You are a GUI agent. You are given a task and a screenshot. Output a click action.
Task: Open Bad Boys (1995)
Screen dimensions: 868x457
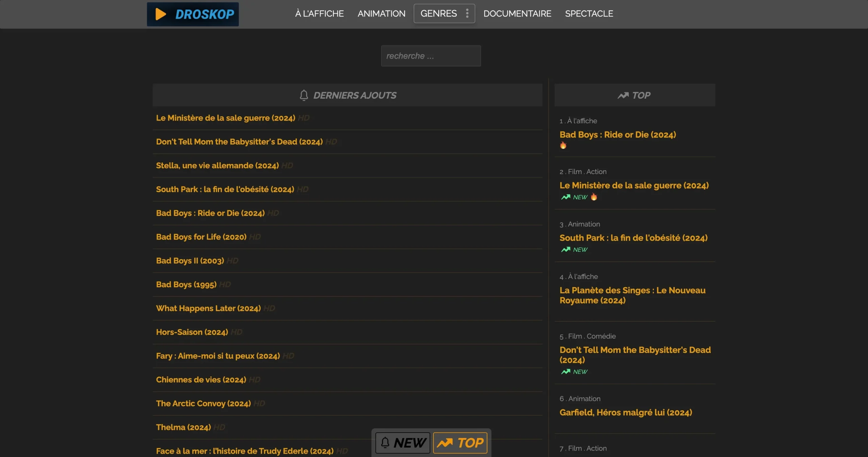(x=186, y=284)
